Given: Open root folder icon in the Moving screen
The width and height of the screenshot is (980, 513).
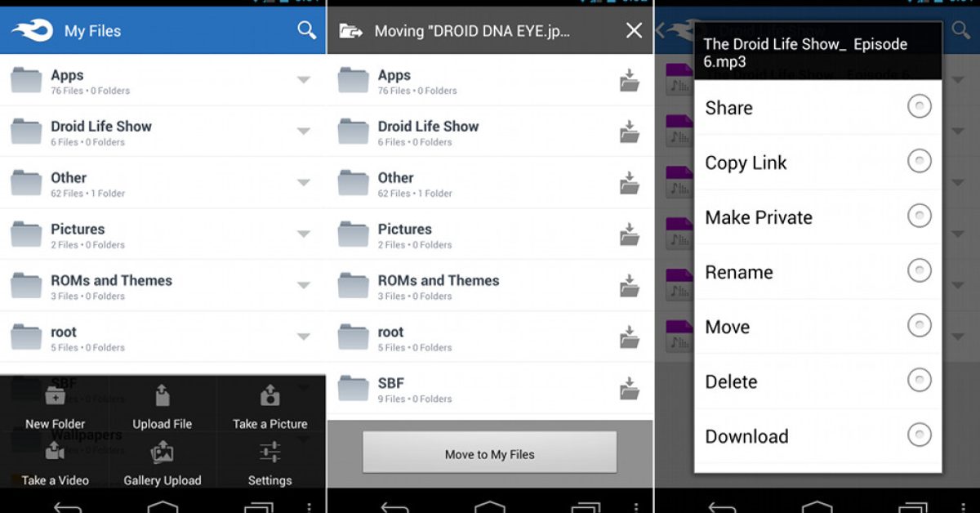Looking at the screenshot, I should (354, 337).
